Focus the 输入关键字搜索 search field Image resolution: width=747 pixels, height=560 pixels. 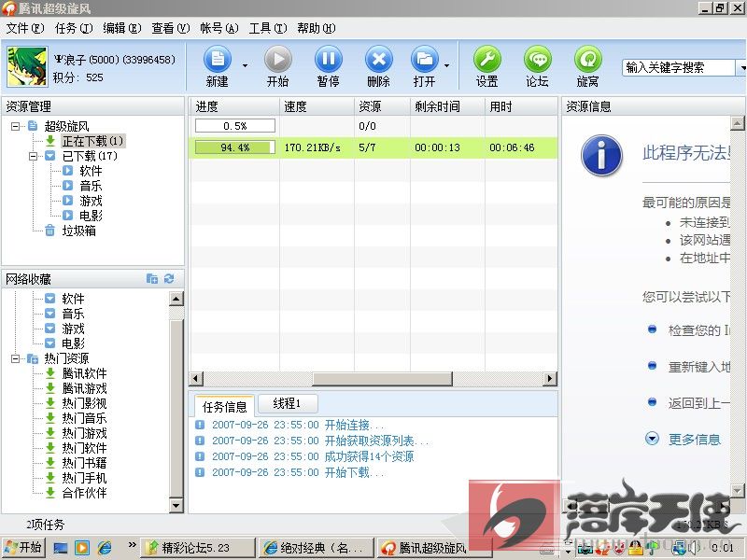(x=679, y=67)
